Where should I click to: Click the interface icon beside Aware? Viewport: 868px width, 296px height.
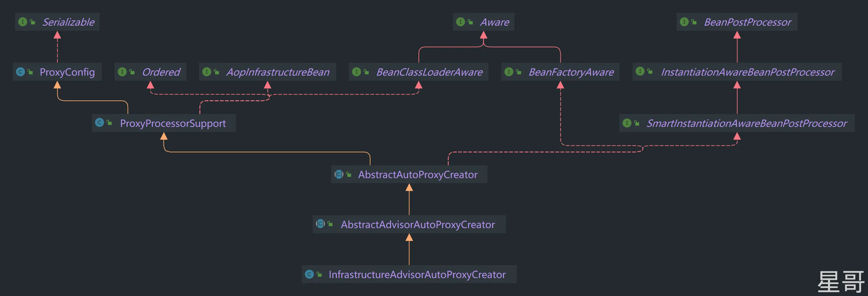coord(460,22)
